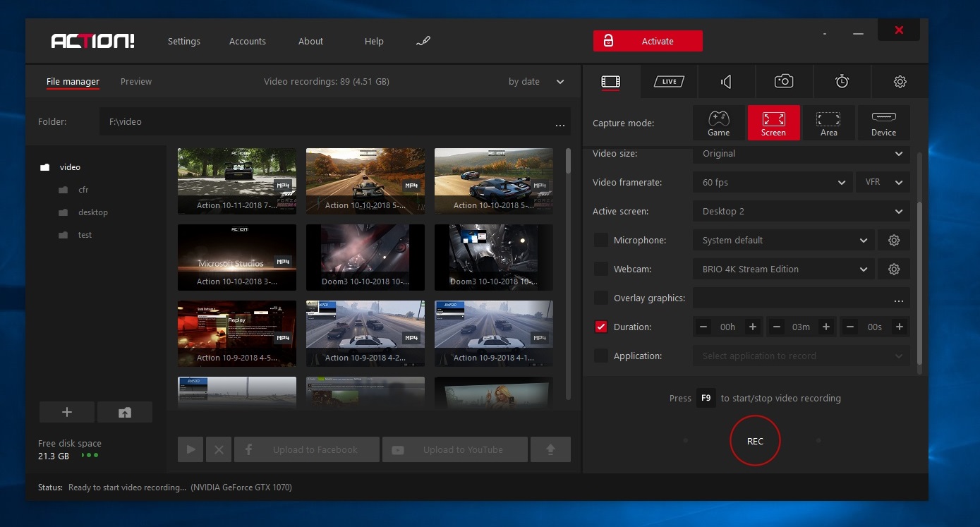This screenshot has width=980, height=527.
Task: Uncheck the Duration checkbox
Action: tap(601, 327)
